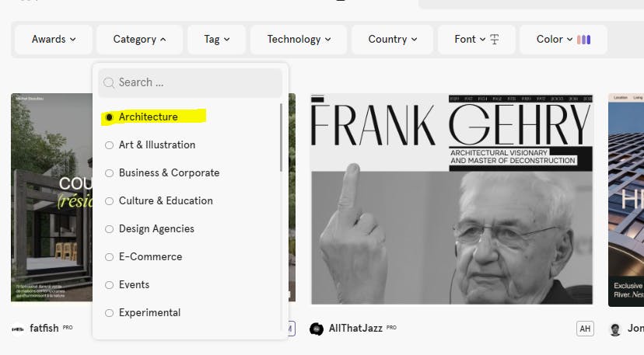Open the AllThatJazz author profile
The height and width of the screenshot is (355, 644).
pyautogui.click(x=355, y=329)
